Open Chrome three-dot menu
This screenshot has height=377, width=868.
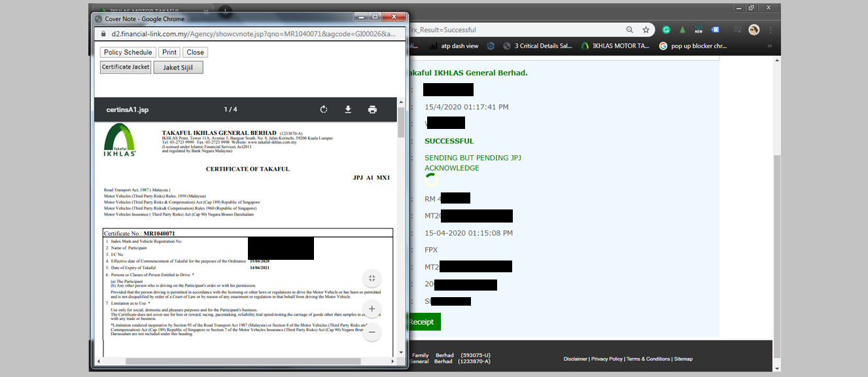[770, 30]
